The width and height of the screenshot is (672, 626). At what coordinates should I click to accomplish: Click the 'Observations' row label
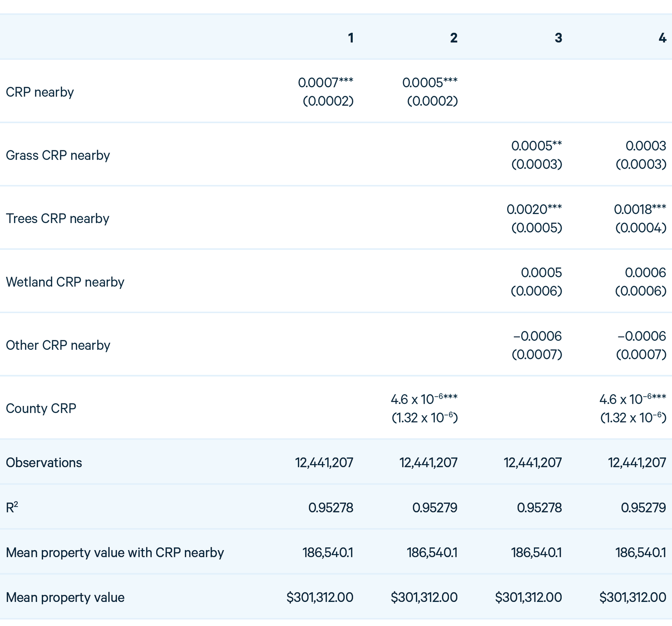tap(44, 462)
